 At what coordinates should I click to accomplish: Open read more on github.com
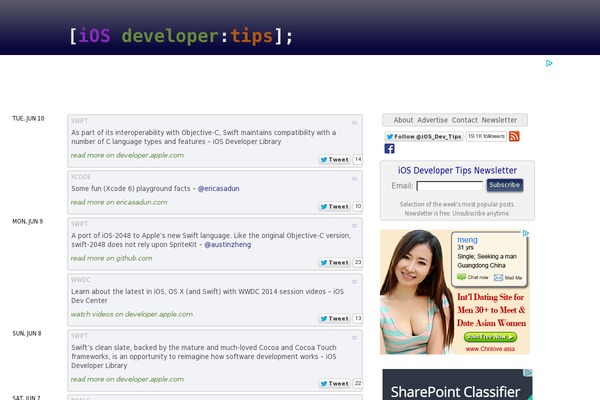[111, 258]
